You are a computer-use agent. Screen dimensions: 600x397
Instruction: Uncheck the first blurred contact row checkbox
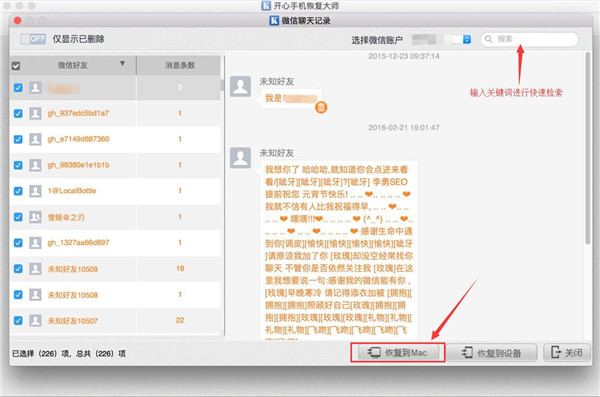click(x=18, y=88)
